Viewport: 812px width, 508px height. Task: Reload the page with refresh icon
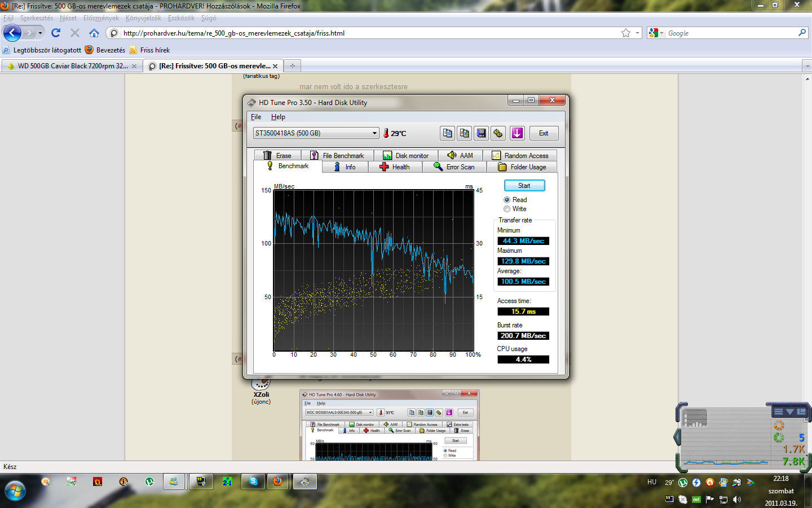[56, 33]
